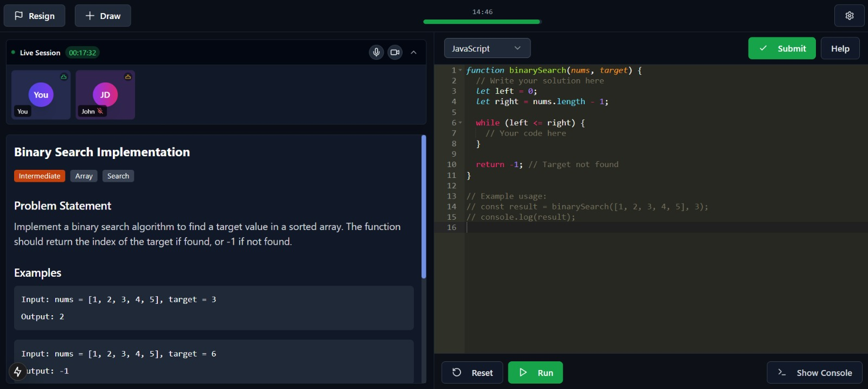Click the Binary Search Implementation heading
Viewport: 868px width, 389px height.
click(x=102, y=152)
